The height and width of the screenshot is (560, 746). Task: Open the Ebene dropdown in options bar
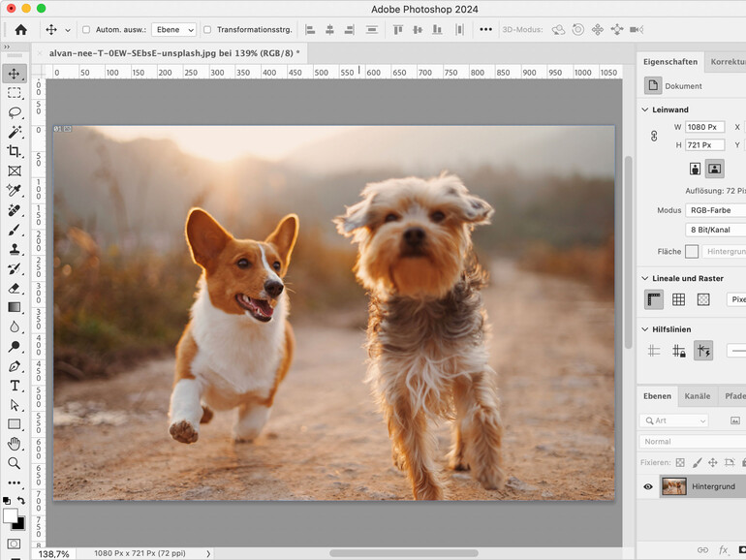174,30
